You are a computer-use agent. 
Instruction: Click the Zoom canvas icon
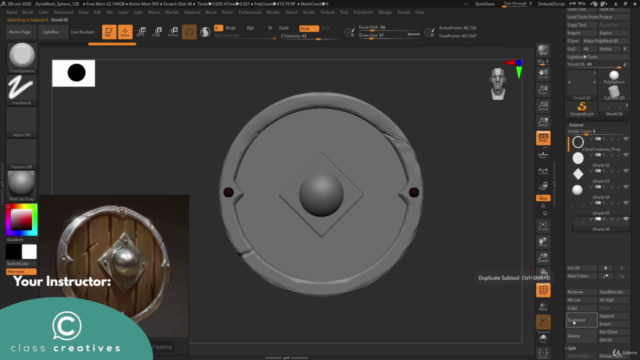click(x=543, y=90)
